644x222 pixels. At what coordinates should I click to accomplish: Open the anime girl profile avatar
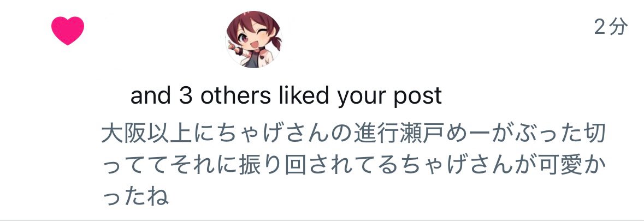253,39
